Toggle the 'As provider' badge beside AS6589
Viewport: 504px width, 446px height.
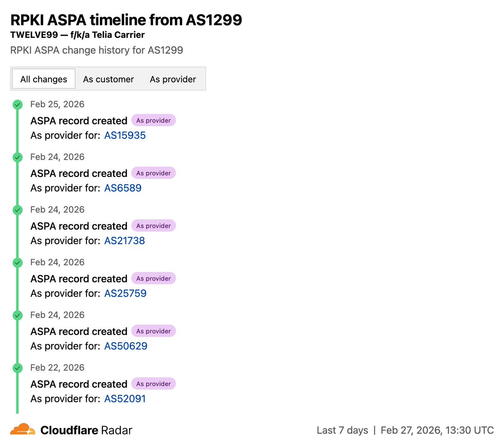(153, 173)
